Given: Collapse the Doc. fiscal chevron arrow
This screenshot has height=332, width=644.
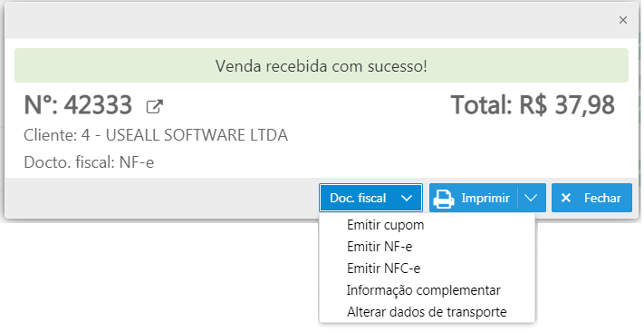Looking at the screenshot, I should [x=406, y=199].
